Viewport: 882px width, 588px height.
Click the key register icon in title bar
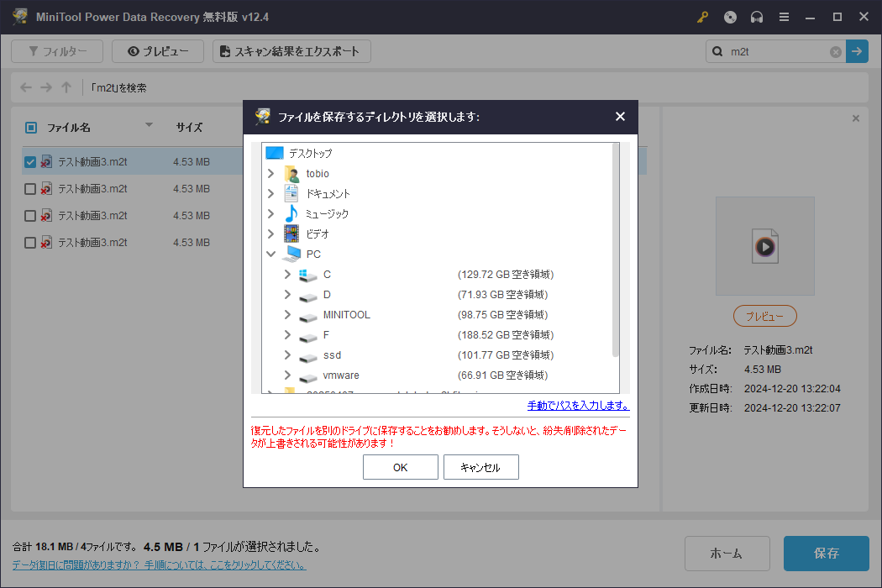tap(702, 18)
